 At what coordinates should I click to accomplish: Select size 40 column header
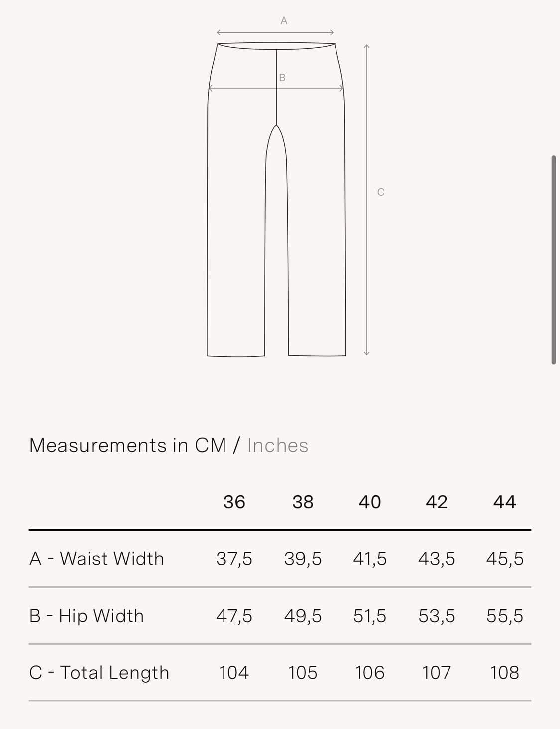click(x=370, y=502)
